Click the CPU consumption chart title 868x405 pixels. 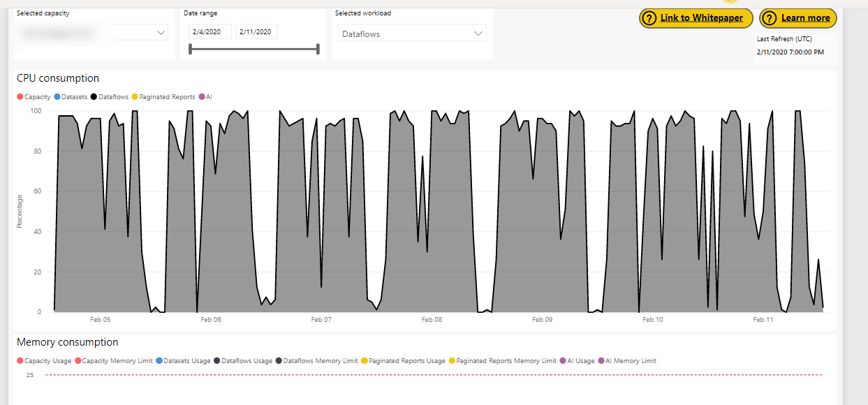58,78
